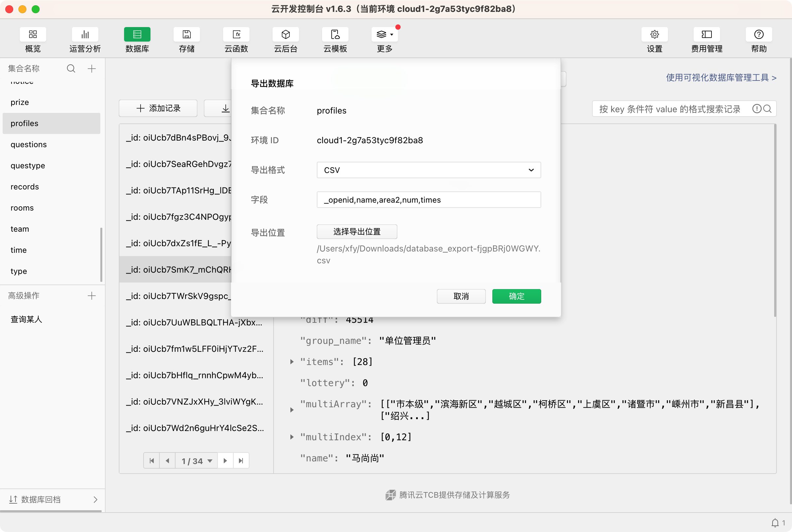The image size is (792, 532).
Task: Expand the "items" array node
Action: 292,362
